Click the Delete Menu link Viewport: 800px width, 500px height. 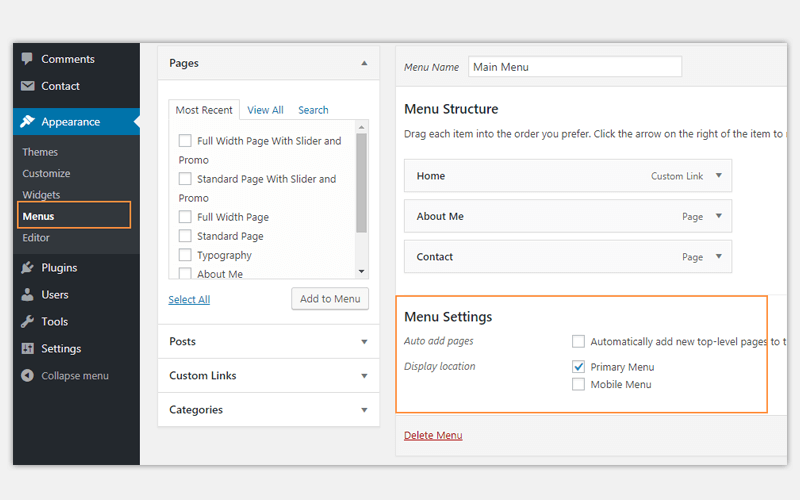[x=433, y=435]
